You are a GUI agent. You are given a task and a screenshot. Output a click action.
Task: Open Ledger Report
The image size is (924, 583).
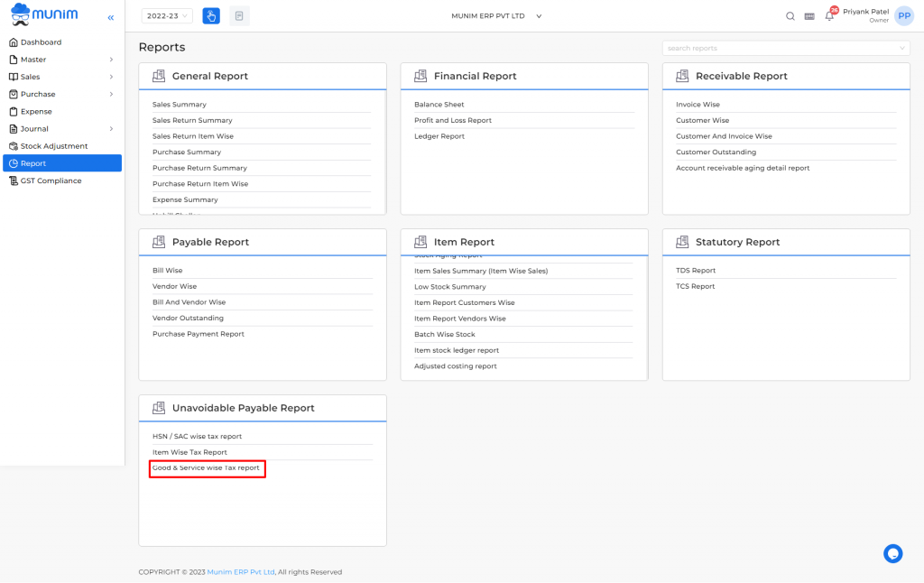439,136
